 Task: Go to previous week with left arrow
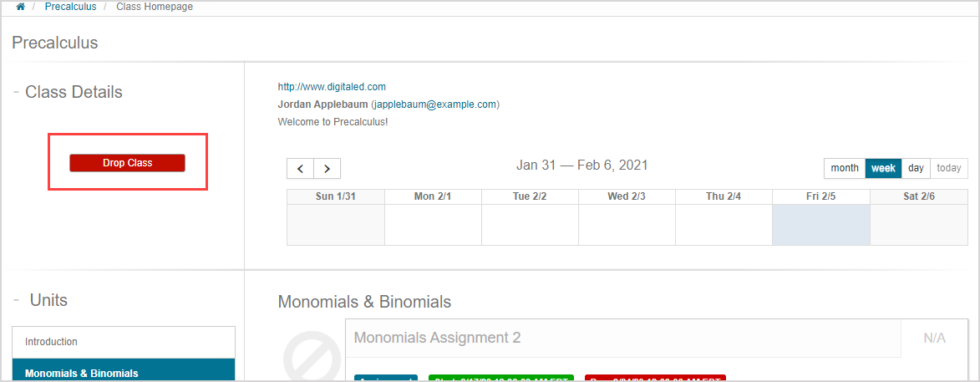[x=300, y=168]
